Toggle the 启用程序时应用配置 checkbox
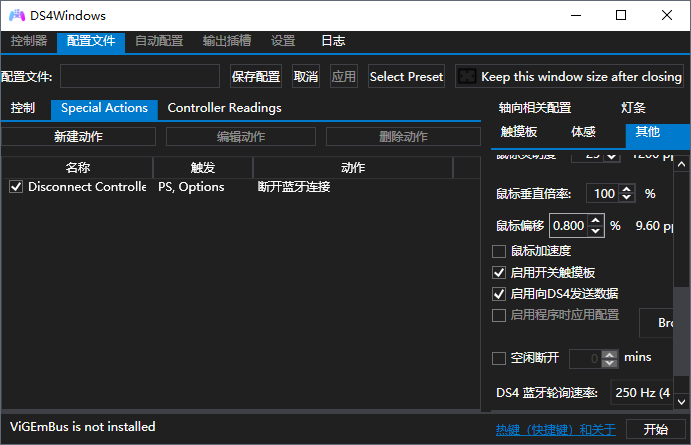Screen dimensions: 691x445 499,315
